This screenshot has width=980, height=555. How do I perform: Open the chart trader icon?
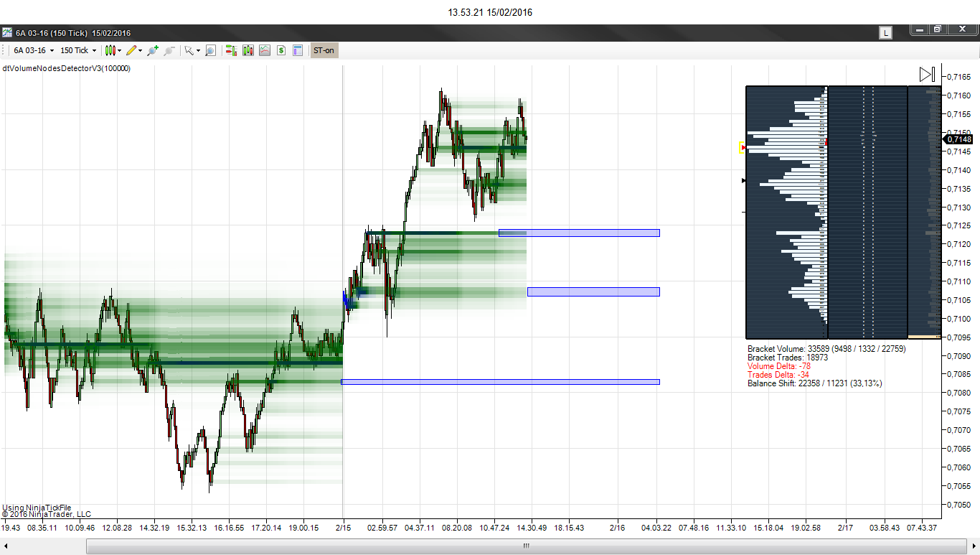(232, 50)
